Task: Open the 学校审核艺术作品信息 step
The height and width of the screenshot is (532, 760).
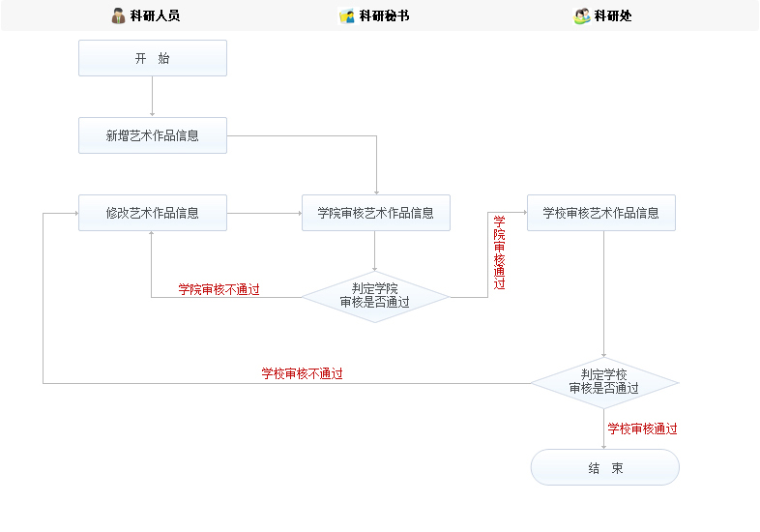Action: 600,213
